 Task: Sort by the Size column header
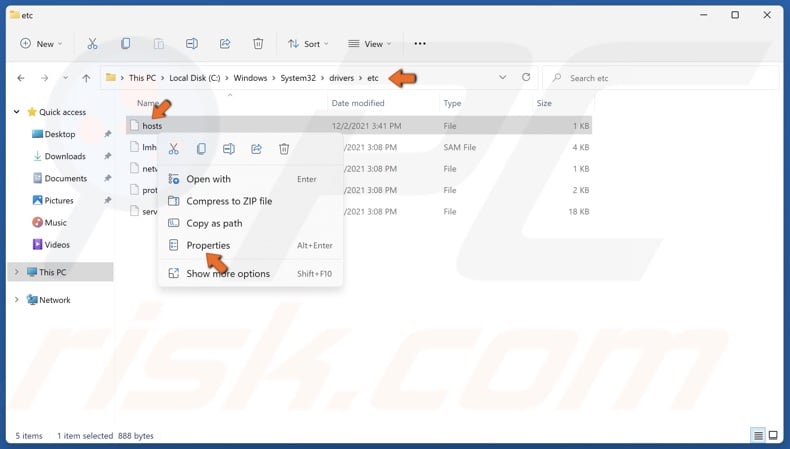(544, 103)
